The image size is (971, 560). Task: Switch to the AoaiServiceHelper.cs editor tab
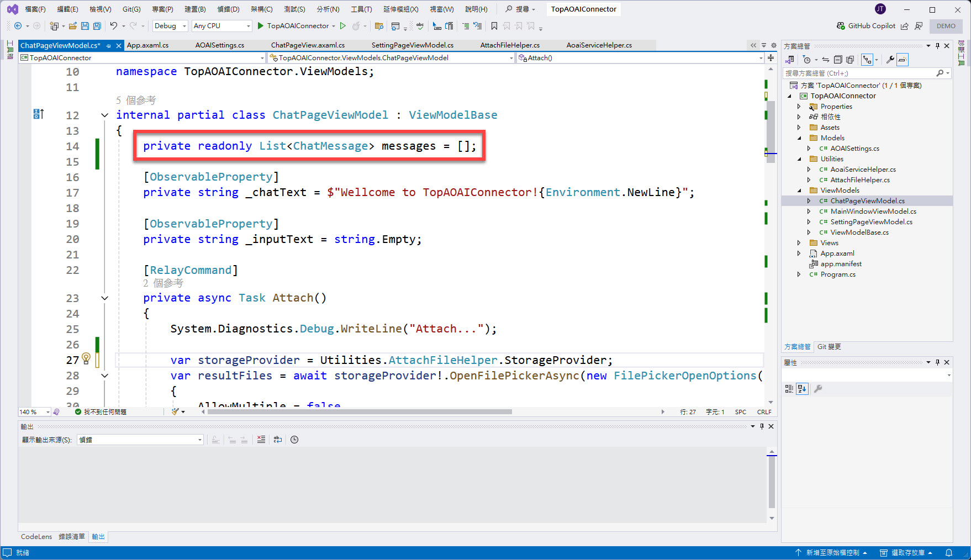599,45
